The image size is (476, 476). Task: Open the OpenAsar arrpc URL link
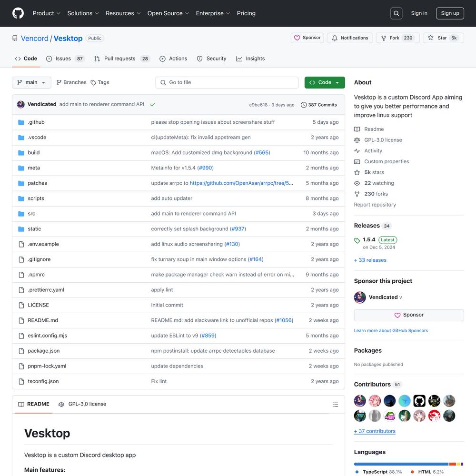[x=241, y=183]
